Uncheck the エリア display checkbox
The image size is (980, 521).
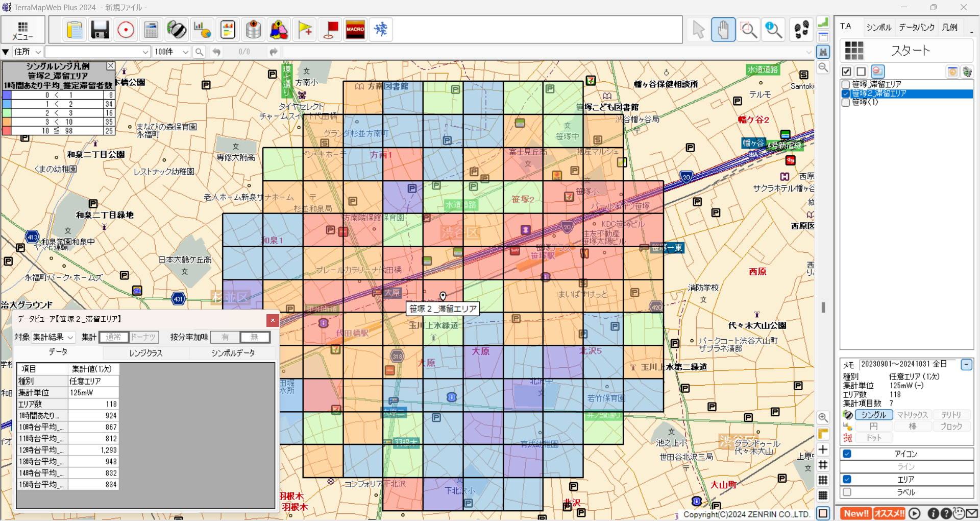[x=847, y=479]
